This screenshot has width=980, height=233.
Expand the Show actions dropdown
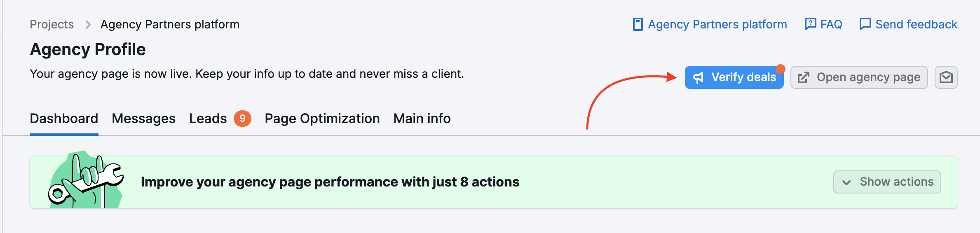tap(887, 182)
